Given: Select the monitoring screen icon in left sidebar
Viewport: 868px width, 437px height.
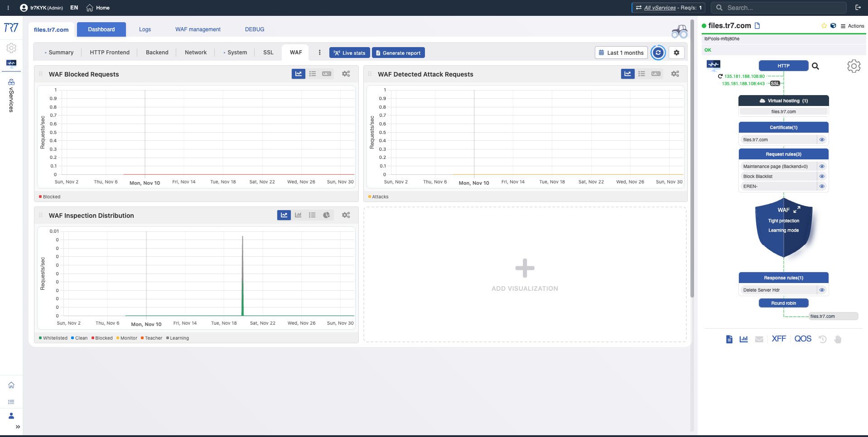Looking at the screenshot, I should (x=11, y=63).
